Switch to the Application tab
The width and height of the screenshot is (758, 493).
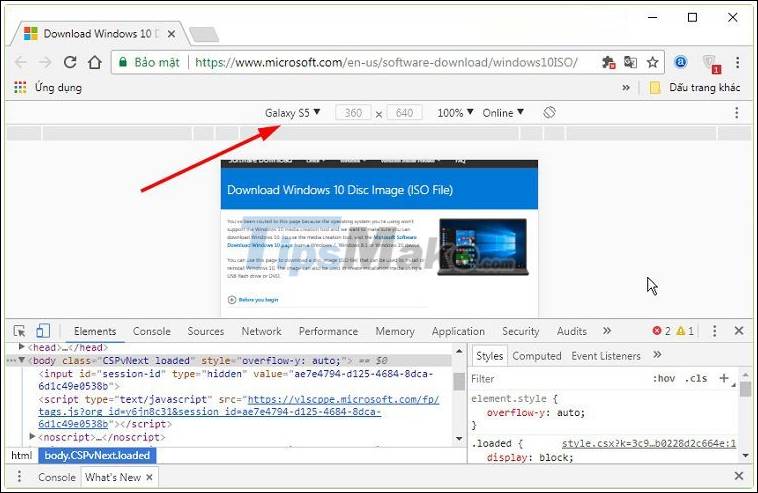coord(458,331)
